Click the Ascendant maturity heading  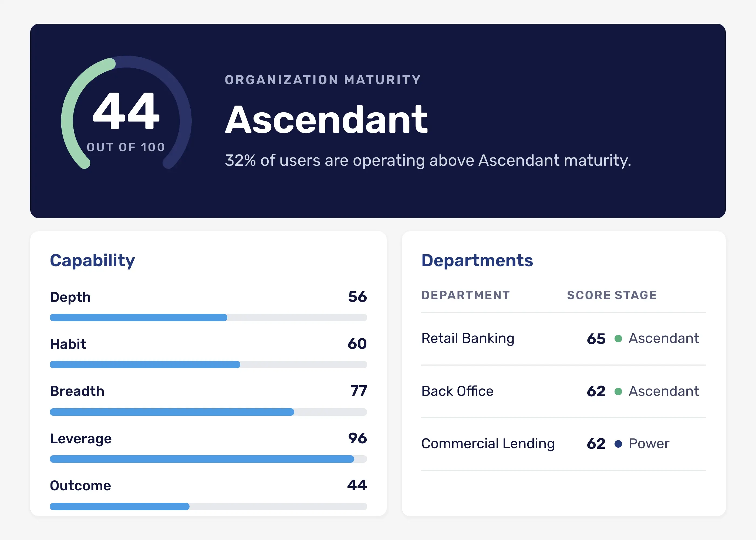(326, 120)
